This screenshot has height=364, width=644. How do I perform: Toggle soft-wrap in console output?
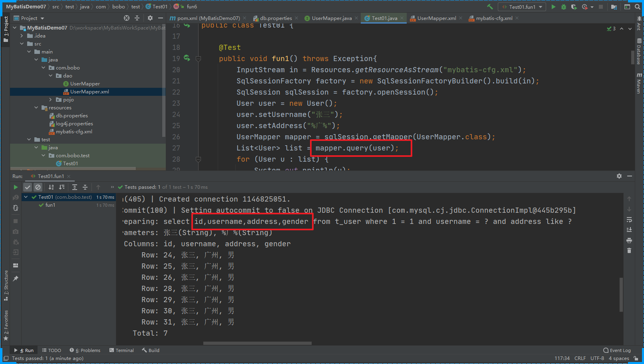[629, 220]
